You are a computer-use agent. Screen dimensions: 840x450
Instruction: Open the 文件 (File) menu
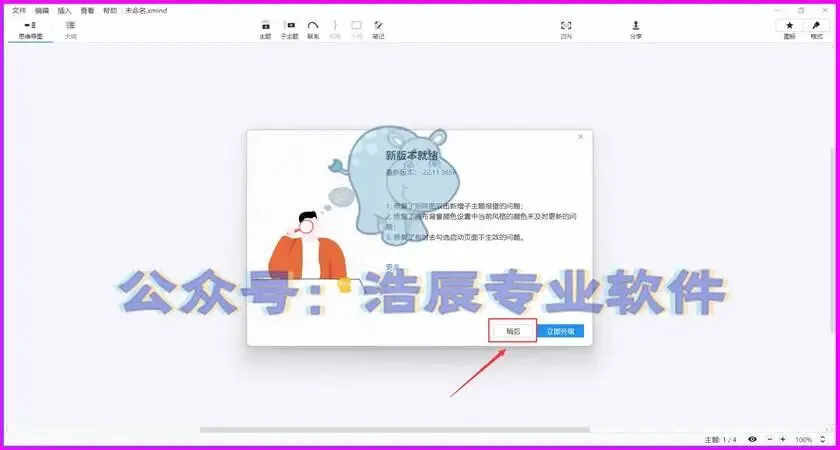coord(19,11)
